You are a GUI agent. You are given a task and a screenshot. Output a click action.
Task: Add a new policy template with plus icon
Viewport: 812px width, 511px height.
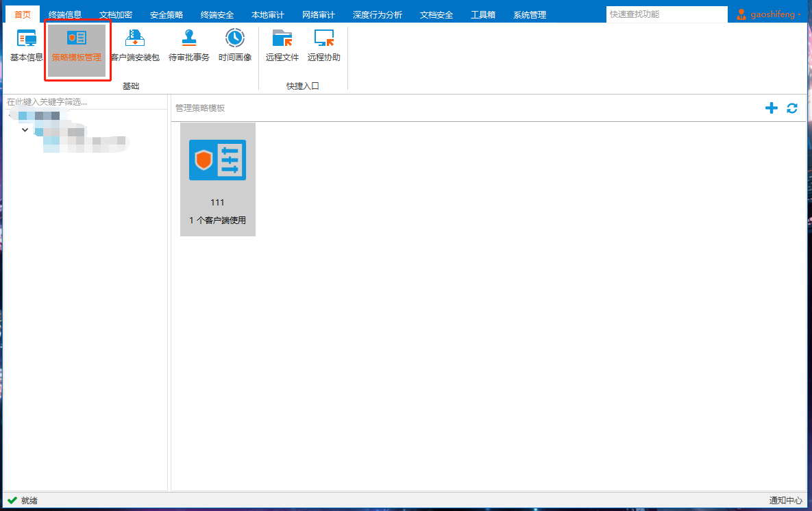click(x=772, y=108)
